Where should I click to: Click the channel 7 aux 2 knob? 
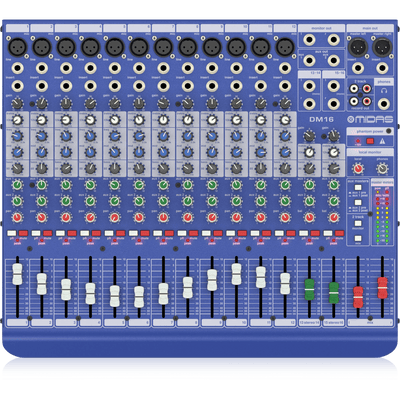163,201
